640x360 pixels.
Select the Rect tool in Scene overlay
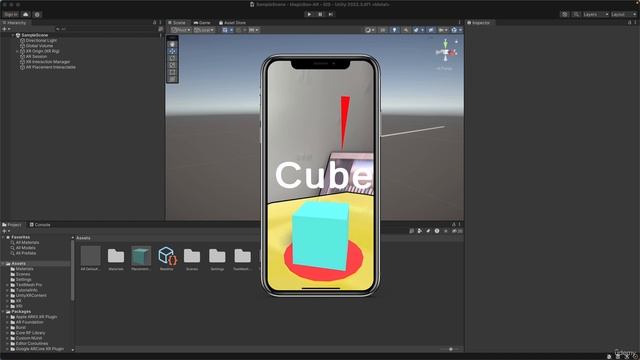pos(172,72)
